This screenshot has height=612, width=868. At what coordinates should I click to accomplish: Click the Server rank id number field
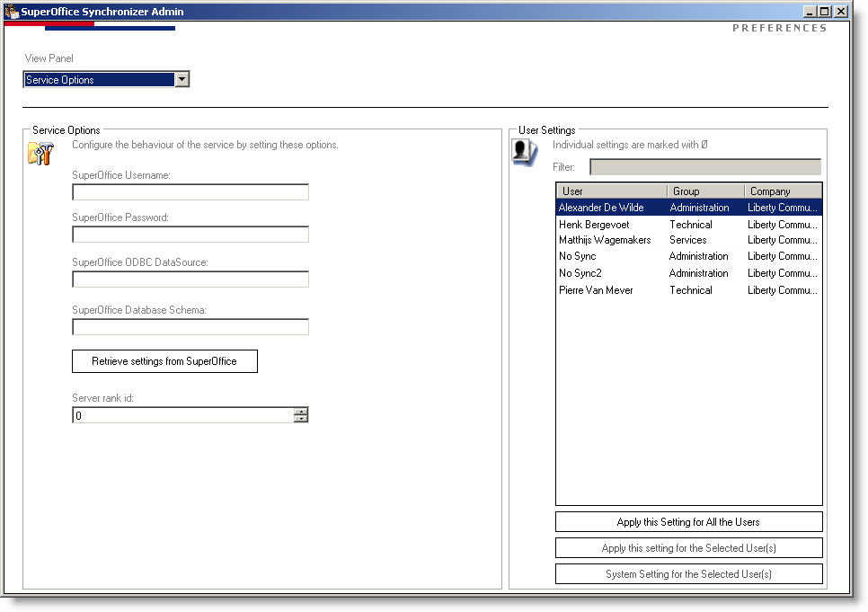[x=183, y=415]
